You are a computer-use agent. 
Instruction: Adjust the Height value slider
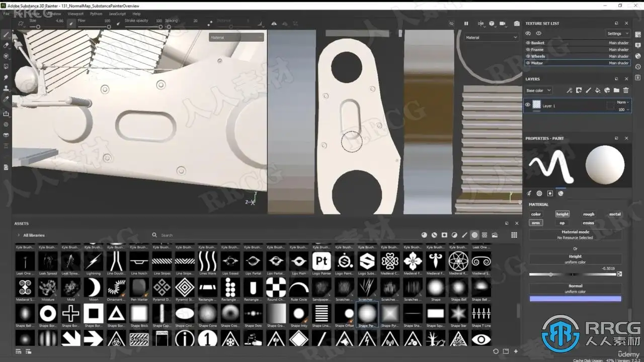(x=573, y=275)
